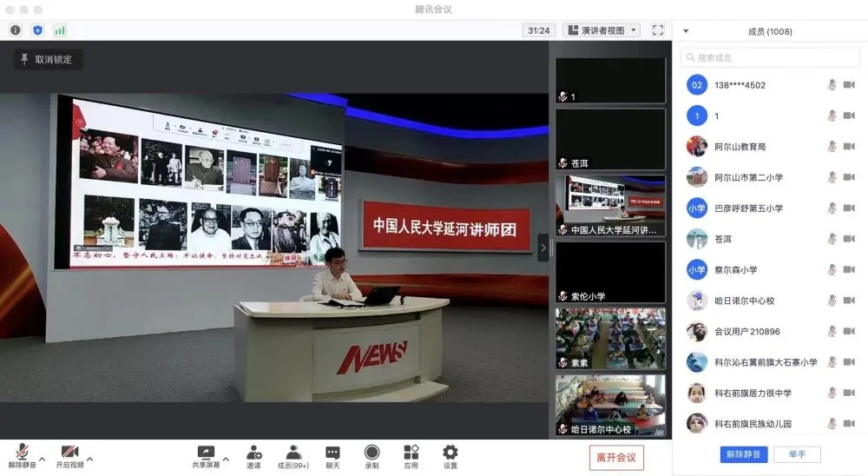Open the meeting info icon
This screenshot has width=868, height=476.
tap(16, 30)
